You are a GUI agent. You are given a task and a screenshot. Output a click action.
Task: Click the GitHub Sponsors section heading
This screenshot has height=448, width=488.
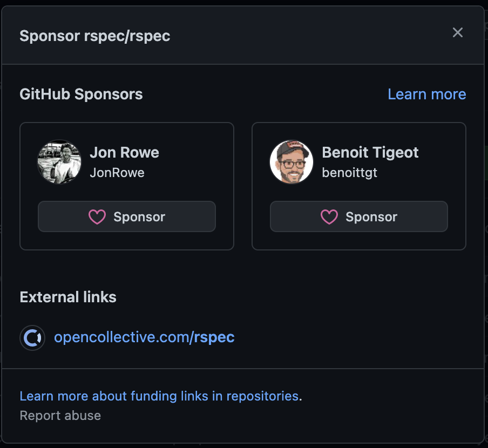[81, 94]
